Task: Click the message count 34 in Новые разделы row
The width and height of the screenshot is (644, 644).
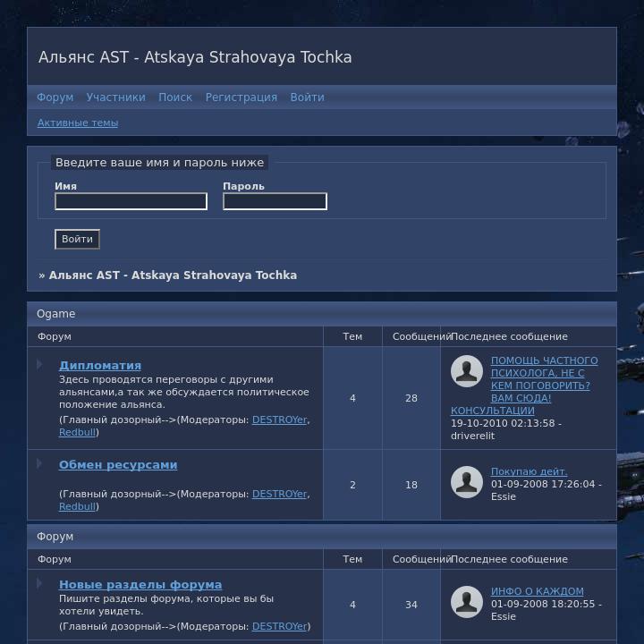Action: [x=411, y=605]
